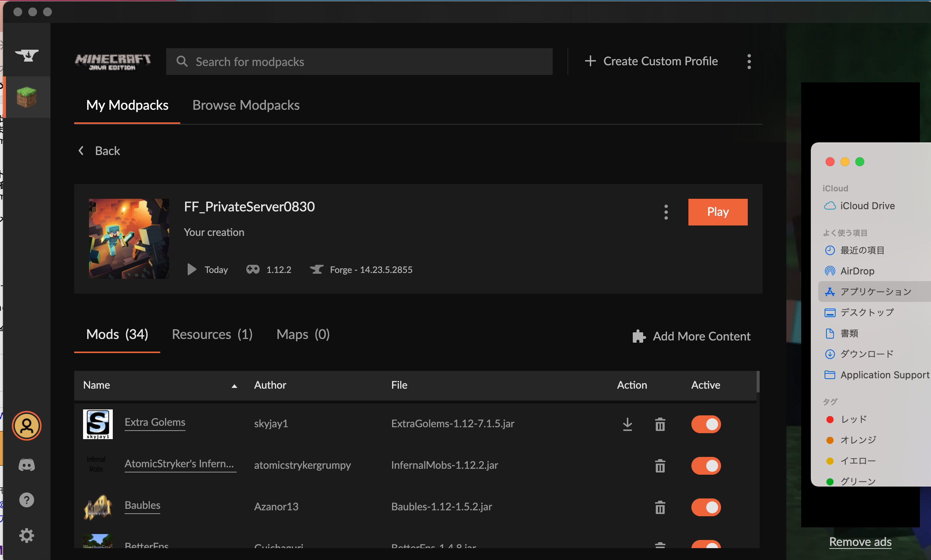Click the orange Play button

(718, 212)
